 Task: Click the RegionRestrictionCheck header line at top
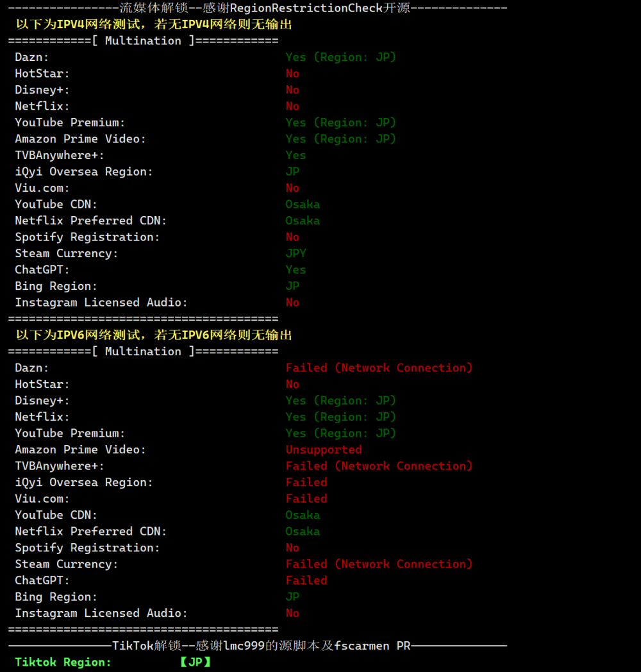tap(258, 8)
